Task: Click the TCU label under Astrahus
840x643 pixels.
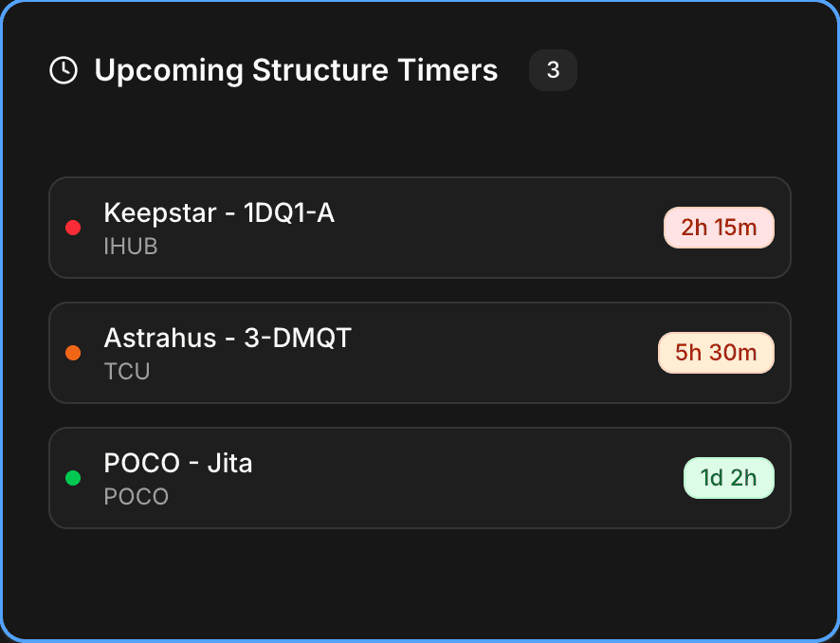Action: (127, 372)
